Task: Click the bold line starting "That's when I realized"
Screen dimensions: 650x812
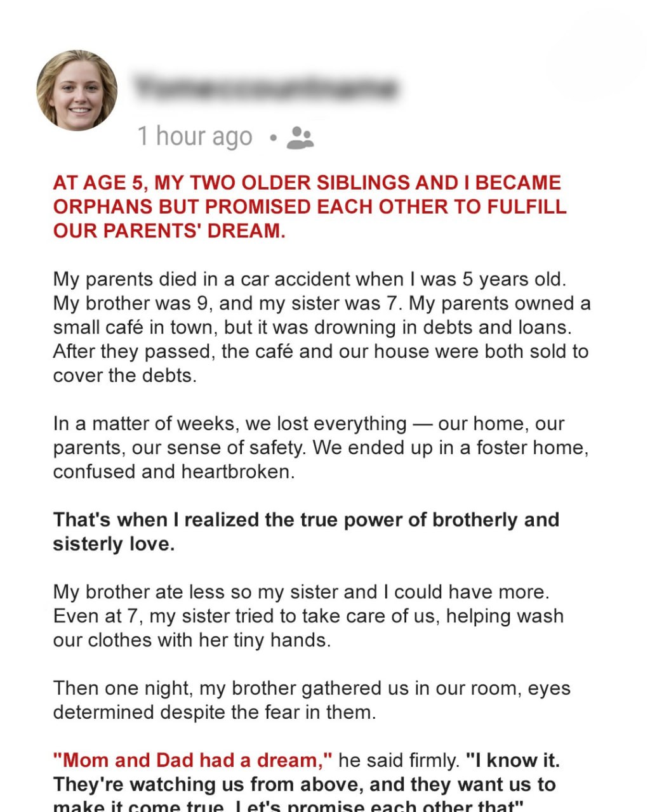Action: (x=306, y=520)
